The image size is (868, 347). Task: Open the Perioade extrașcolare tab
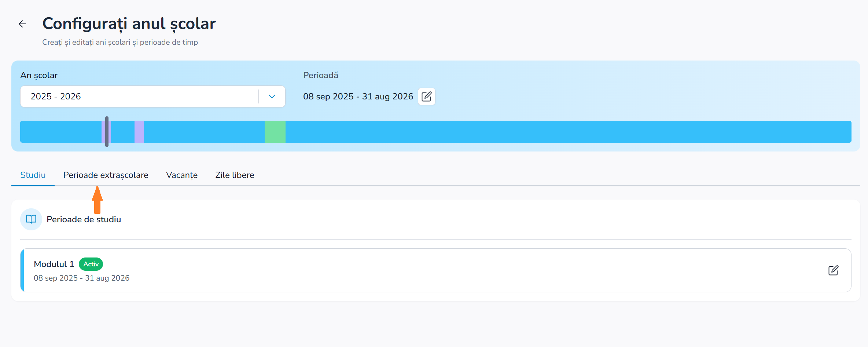click(x=106, y=175)
